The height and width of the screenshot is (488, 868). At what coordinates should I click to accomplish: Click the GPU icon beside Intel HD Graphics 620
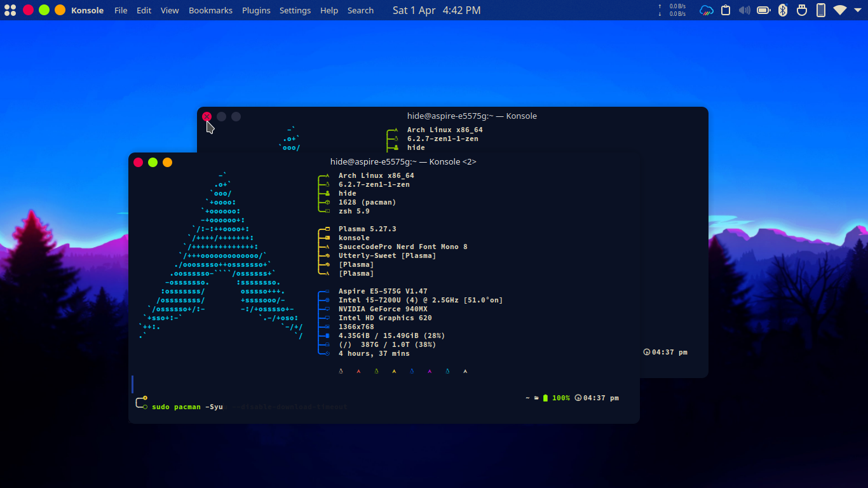coord(327,318)
